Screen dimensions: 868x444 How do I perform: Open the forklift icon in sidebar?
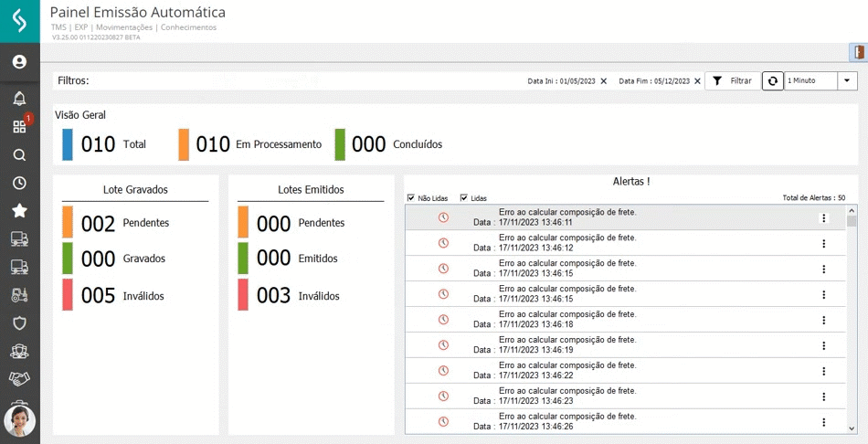click(x=19, y=295)
